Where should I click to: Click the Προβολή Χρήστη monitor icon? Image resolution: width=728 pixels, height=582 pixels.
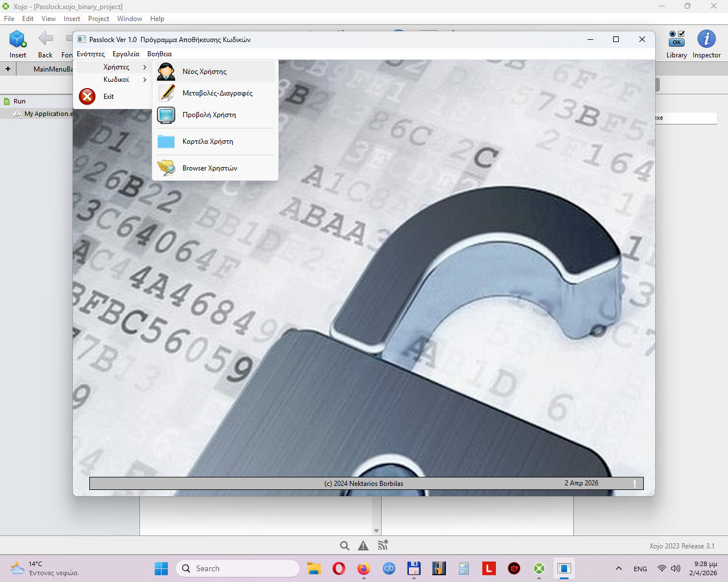tap(166, 115)
